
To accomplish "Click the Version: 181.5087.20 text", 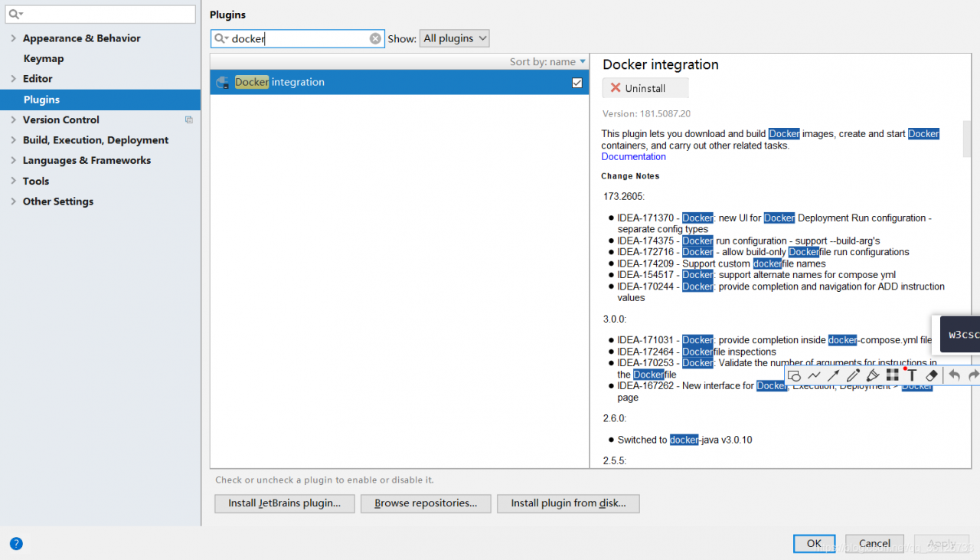I will [646, 113].
